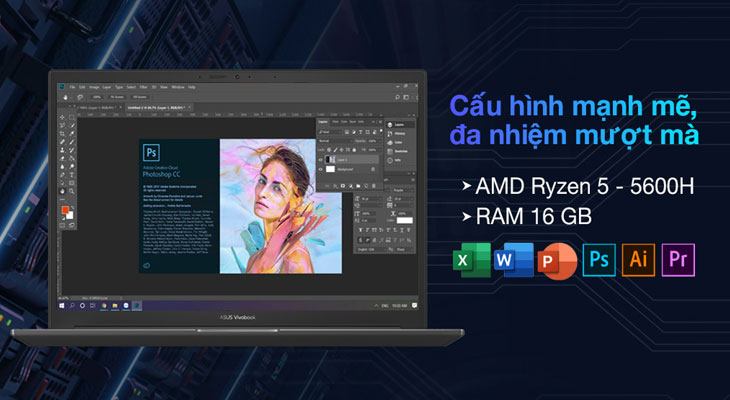Select the Move tool in Photoshop toolbar
Screen dimensions: 730x400
[62, 117]
